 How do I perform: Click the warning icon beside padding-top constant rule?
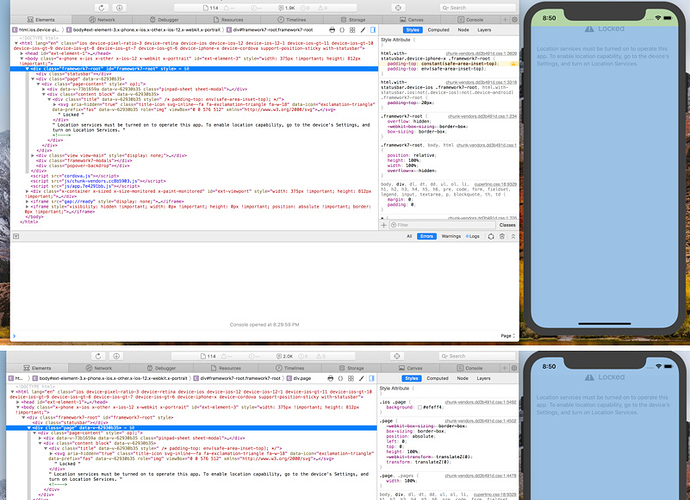click(x=513, y=64)
